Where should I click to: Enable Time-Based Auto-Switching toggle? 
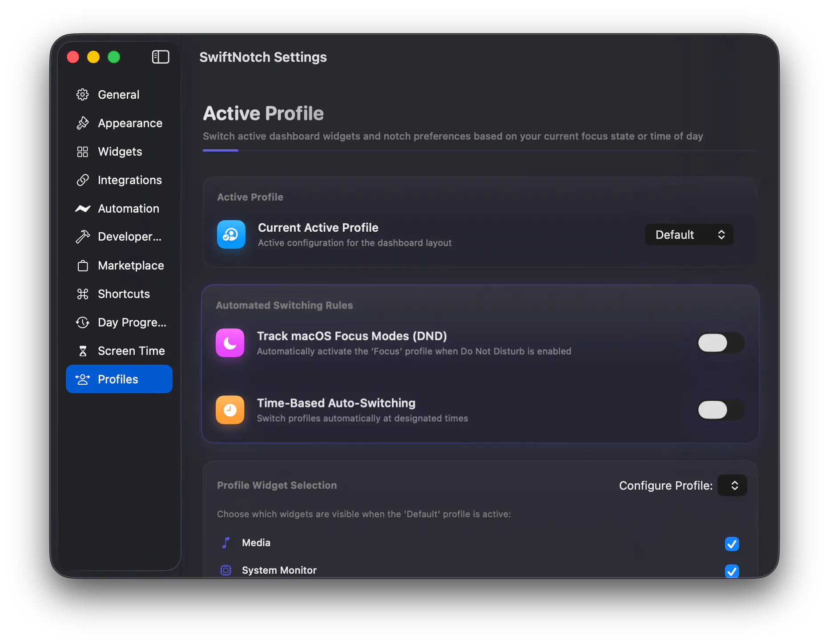click(721, 410)
